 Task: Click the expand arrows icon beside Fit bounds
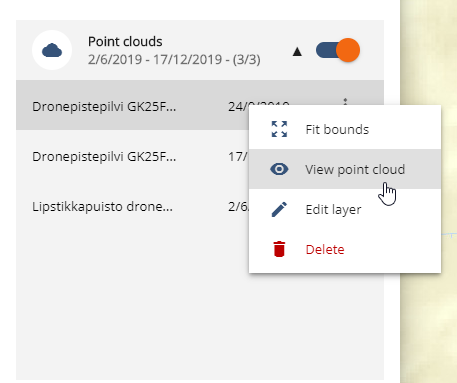279,129
